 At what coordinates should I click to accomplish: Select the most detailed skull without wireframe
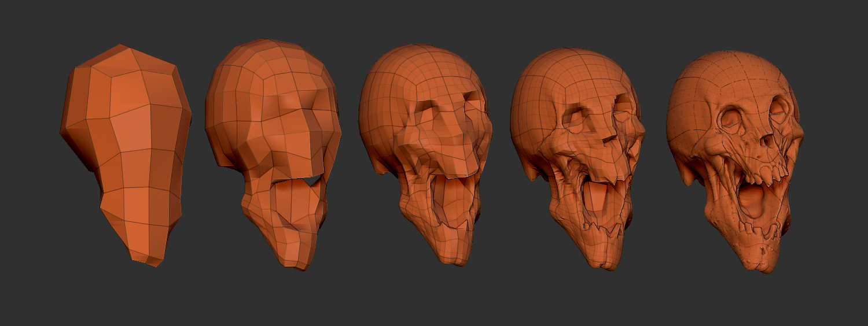point(735,161)
